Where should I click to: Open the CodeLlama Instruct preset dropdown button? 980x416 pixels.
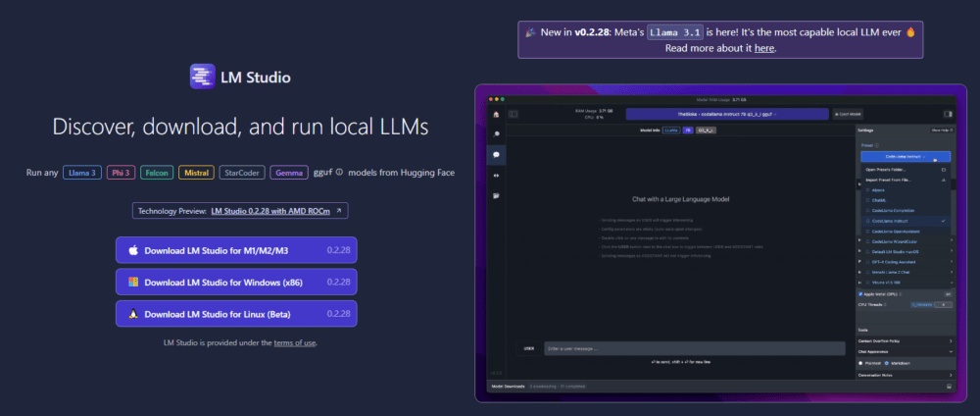906,156
